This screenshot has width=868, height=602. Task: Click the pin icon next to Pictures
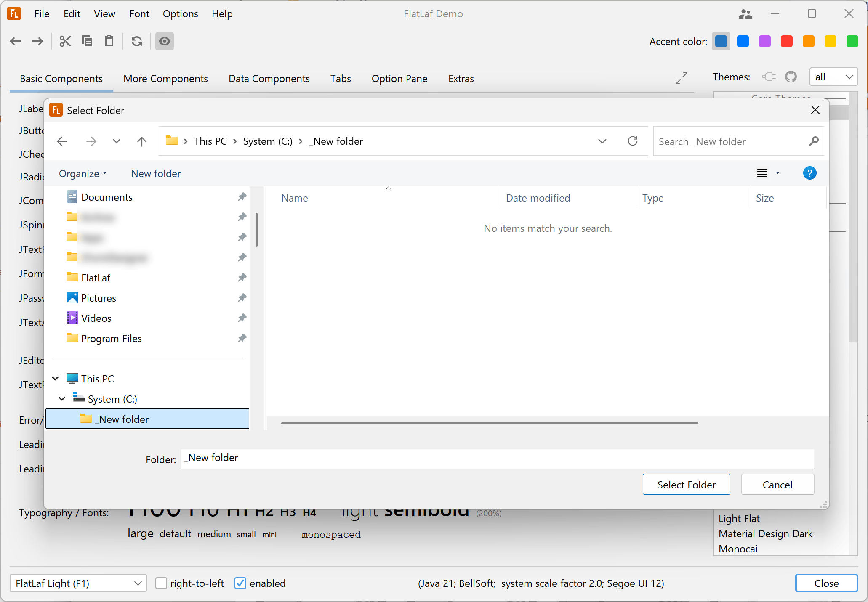242,297
